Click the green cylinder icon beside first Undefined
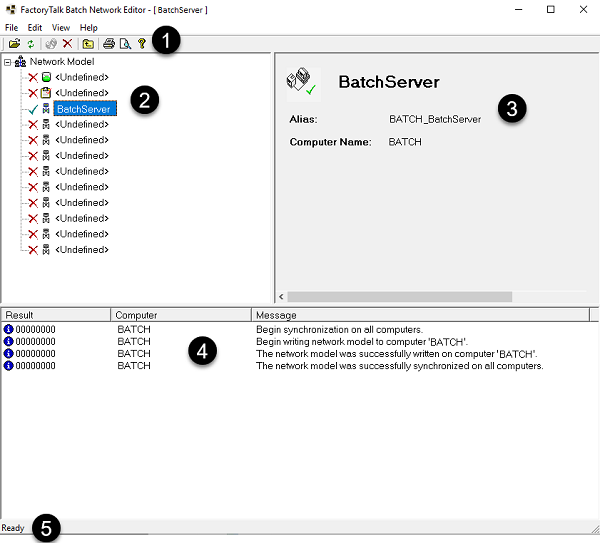Image resolution: width=600 pixels, height=543 pixels. pos(46,77)
